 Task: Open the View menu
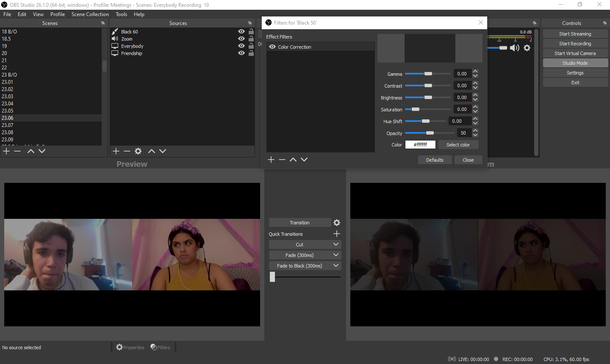(x=38, y=14)
